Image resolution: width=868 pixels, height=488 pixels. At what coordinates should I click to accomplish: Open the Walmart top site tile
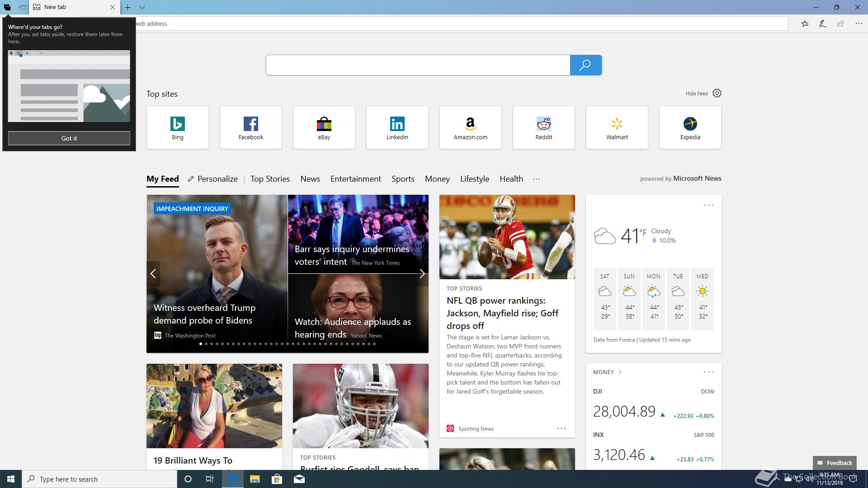[617, 127]
